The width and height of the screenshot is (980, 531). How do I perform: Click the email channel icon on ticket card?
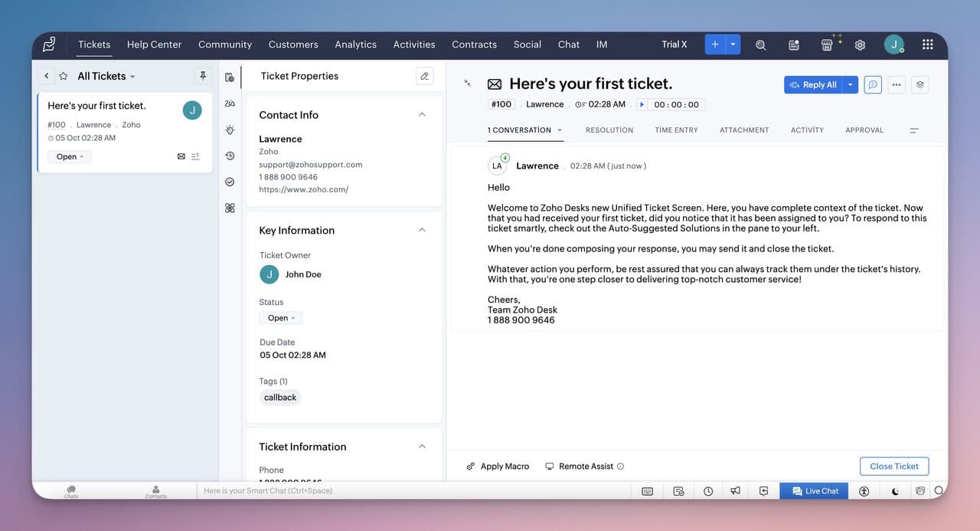click(181, 156)
